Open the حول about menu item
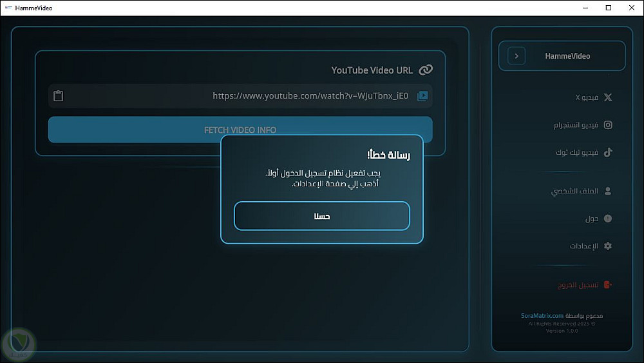The width and height of the screenshot is (644, 363). [x=599, y=219]
